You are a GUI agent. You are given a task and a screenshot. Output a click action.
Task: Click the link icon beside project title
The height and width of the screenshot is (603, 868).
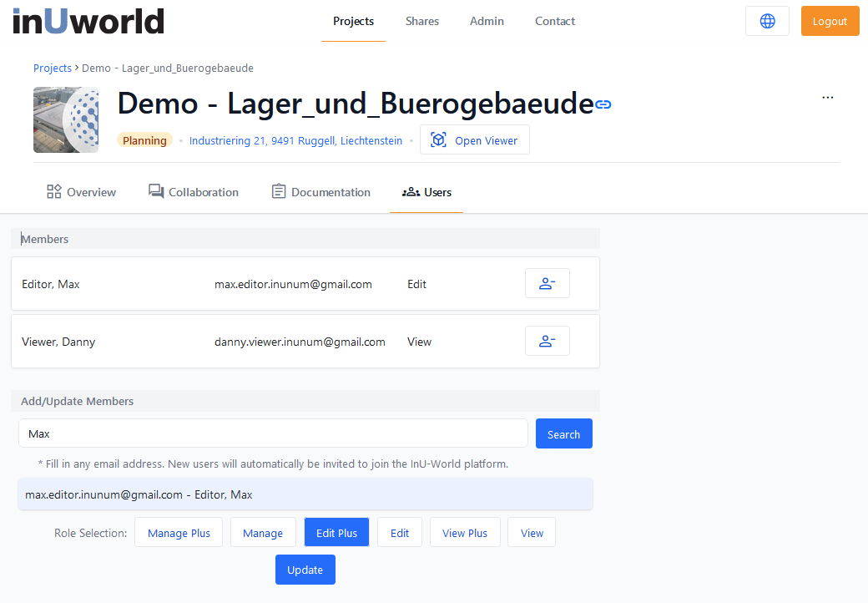tap(603, 104)
